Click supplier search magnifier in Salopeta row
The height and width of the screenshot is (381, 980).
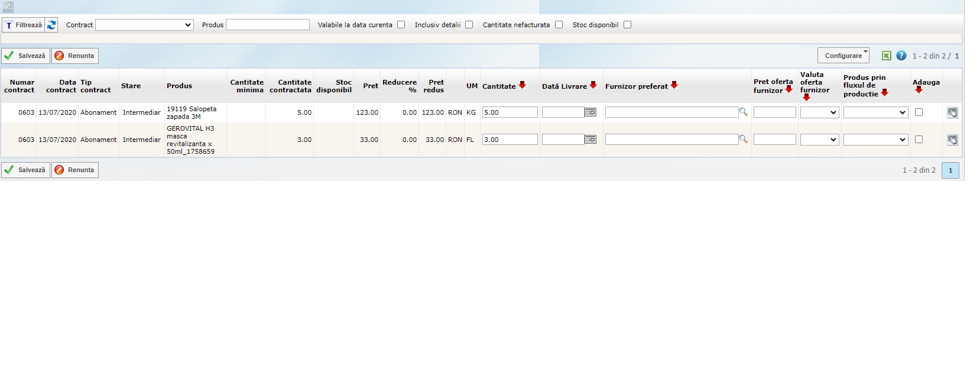point(743,112)
